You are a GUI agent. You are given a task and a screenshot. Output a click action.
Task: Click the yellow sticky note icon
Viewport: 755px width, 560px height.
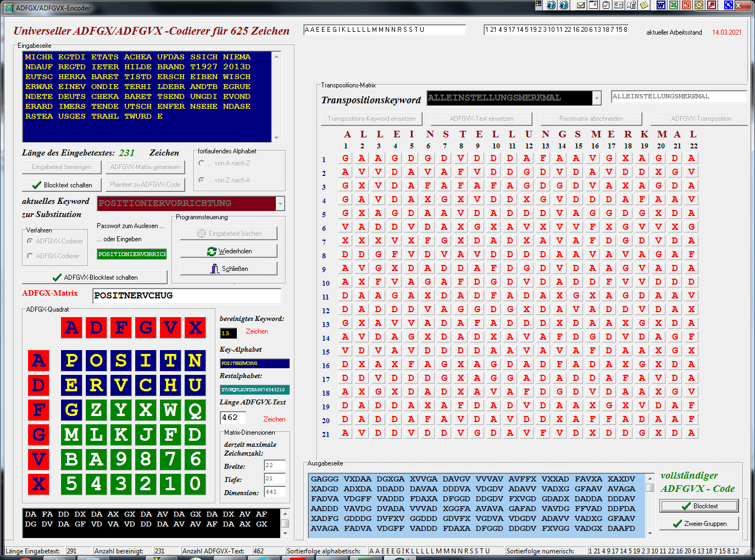click(644, 5)
